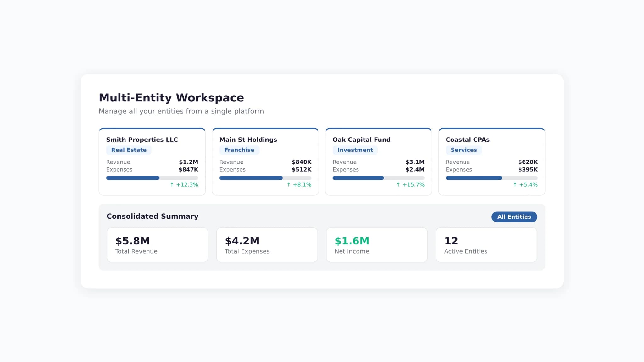Click the +12.3% growth indicator
The image size is (644, 362).
pos(184,185)
